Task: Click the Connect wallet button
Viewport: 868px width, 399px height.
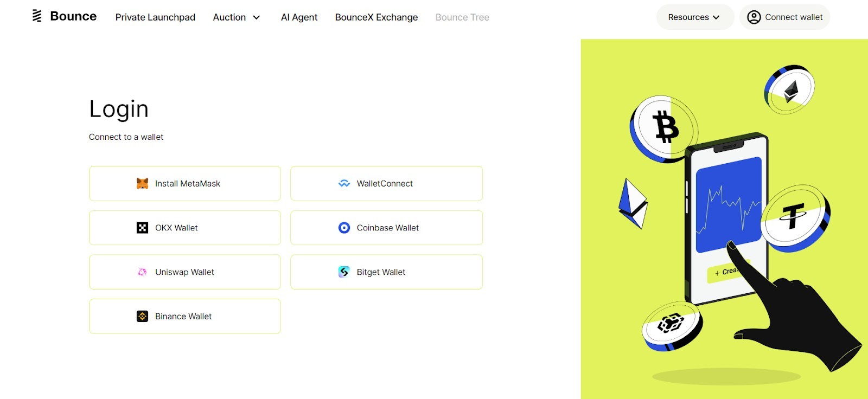Action: [x=784, y=17]
